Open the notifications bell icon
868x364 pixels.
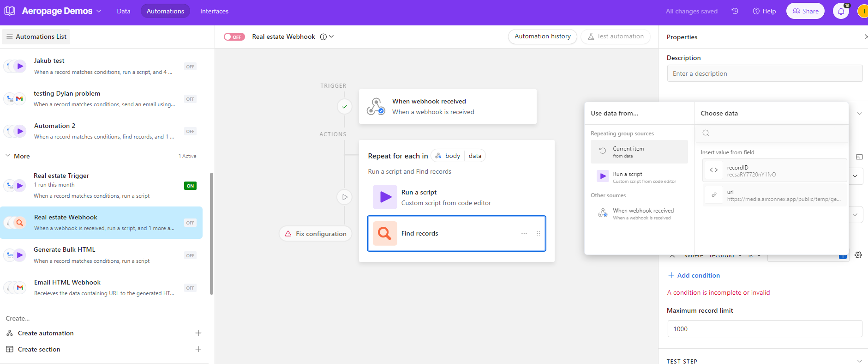click(841, 11)
